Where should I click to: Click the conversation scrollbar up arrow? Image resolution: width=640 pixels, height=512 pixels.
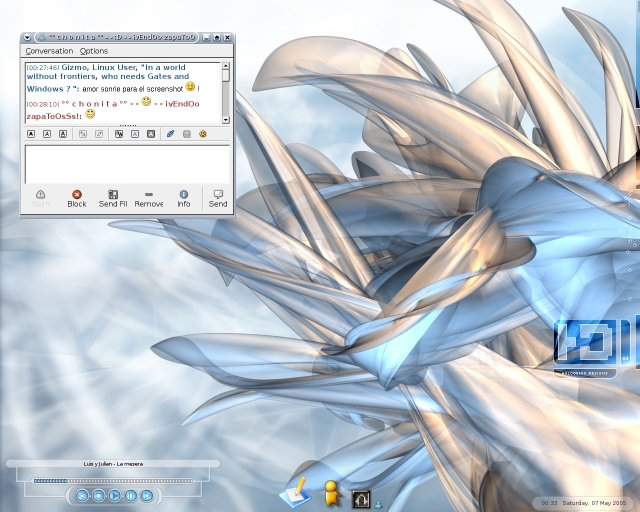tap(226, 66)
